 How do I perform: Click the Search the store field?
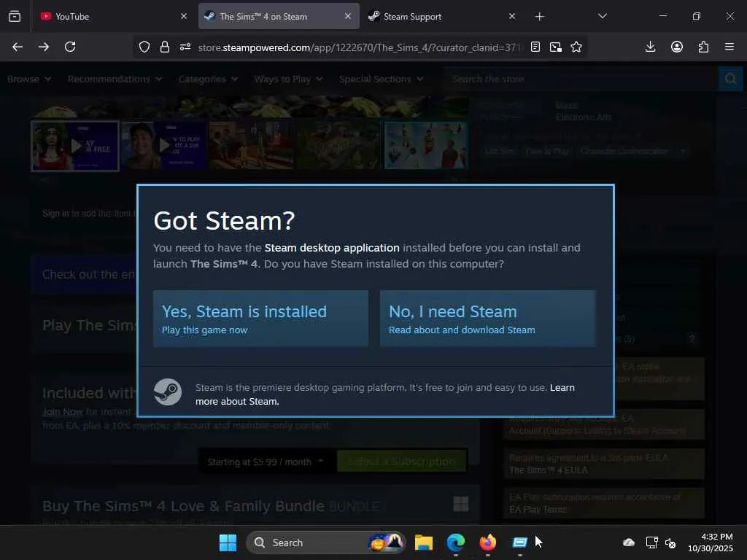[x=580, y=79]
